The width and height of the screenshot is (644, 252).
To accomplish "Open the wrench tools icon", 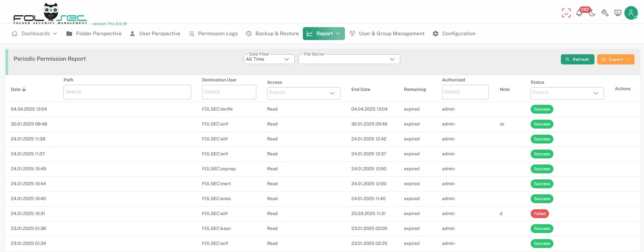I will (x=605, y=13).
